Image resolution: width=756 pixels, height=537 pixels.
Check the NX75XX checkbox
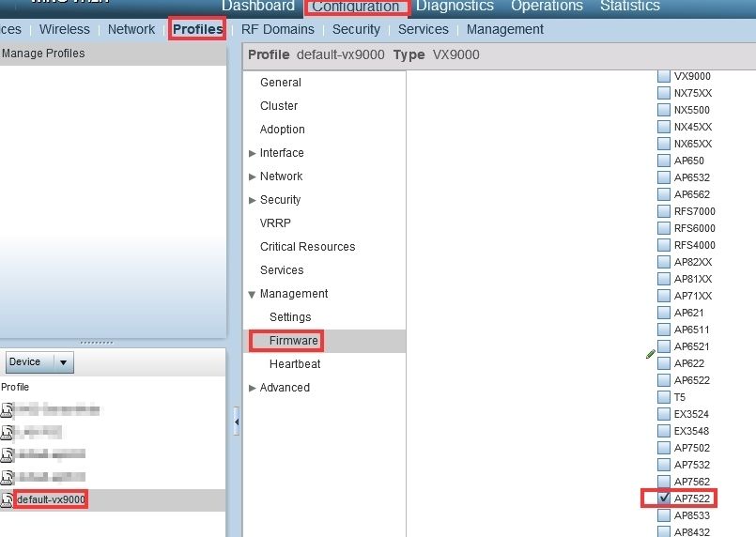[664, 93]
